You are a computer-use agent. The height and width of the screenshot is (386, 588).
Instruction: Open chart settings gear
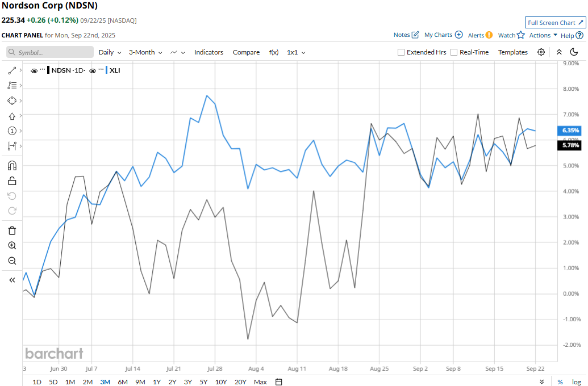541,52
